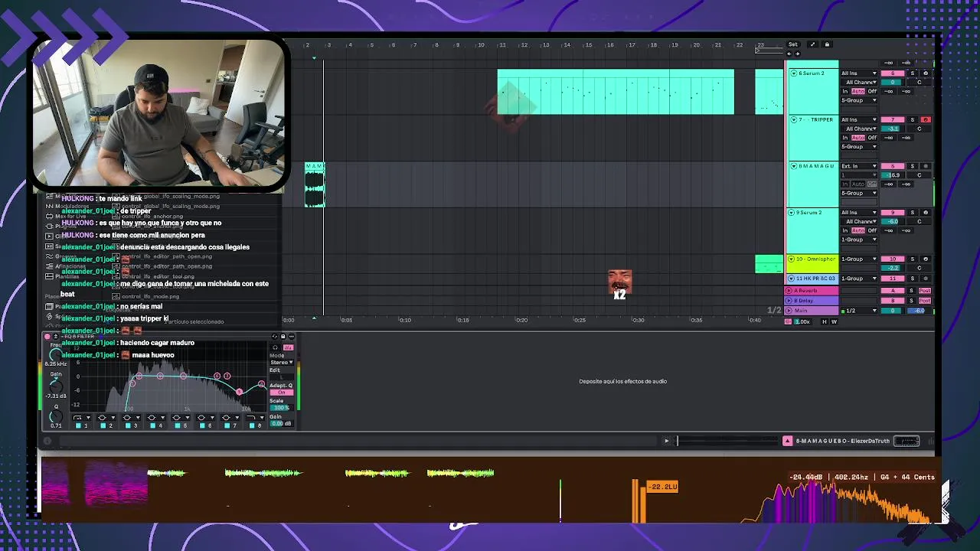Click the EQ Freq knob
The width and height of the screenshot is (980, 551).
pos(56,354)
